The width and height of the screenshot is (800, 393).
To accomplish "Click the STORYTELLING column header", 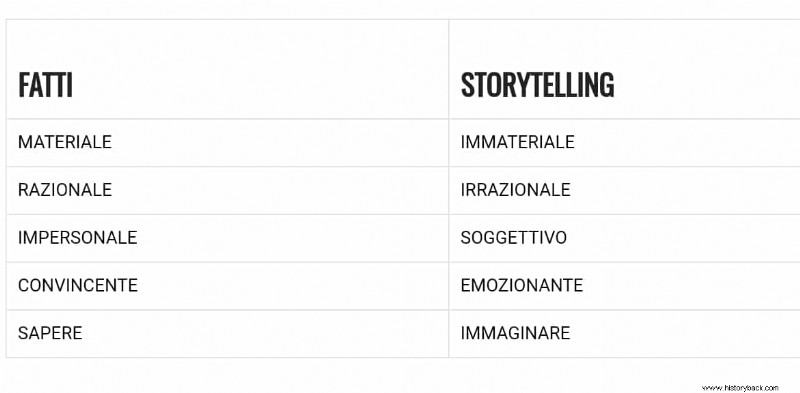I will tap(624, 69).
